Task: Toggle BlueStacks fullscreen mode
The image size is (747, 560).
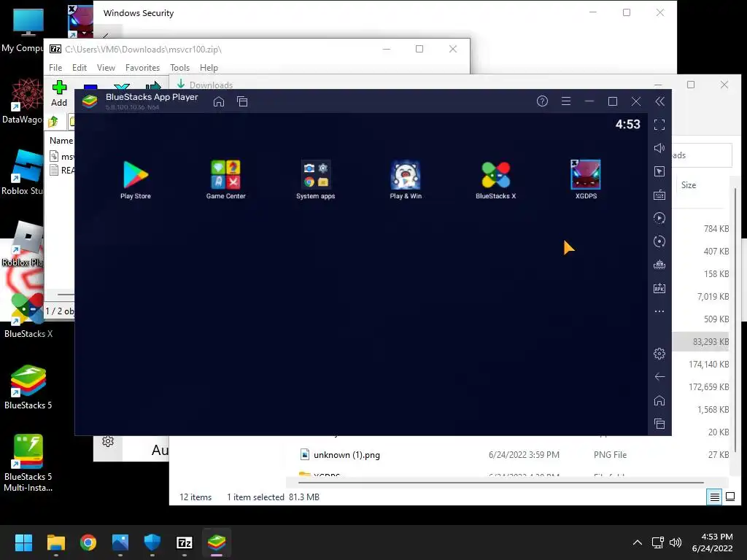Action: 659,125
